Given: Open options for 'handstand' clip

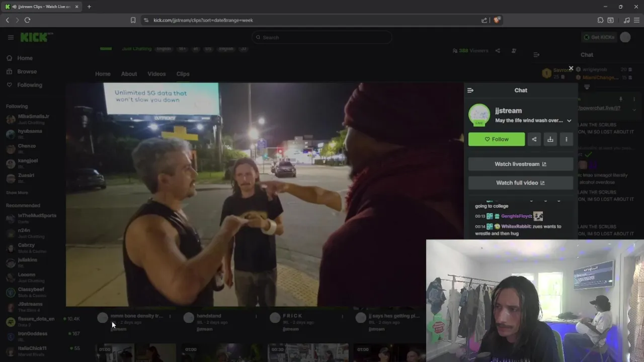Looking at the screenshot, I should coord(256,316).
